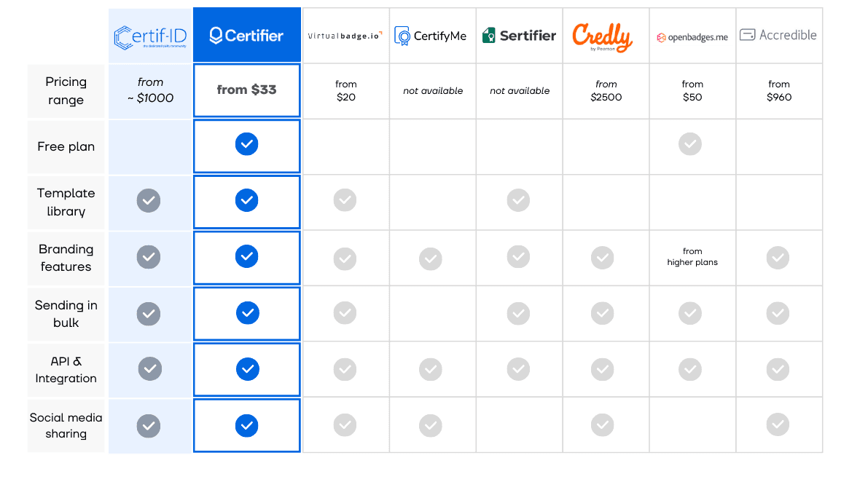Click the Credly by Pearson logo
Viewport: 868px width, 498px height.
[602, 37]
